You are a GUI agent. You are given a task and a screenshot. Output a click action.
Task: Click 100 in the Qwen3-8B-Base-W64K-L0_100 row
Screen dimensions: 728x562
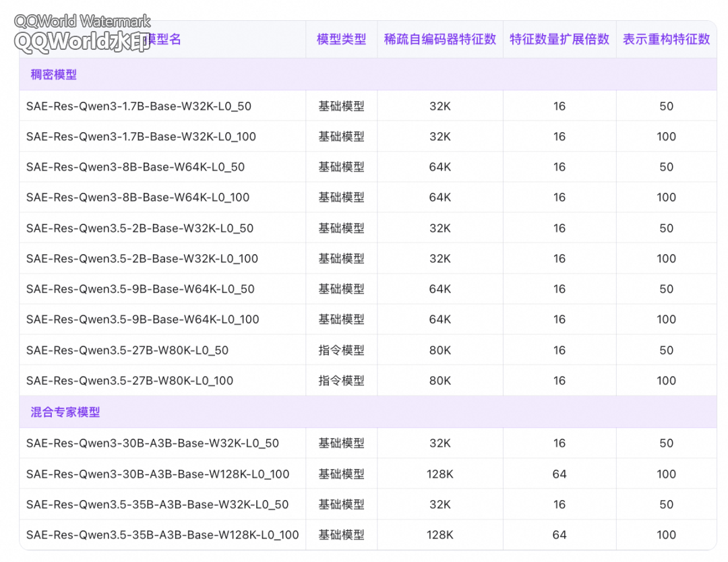(x=666, y=197)
